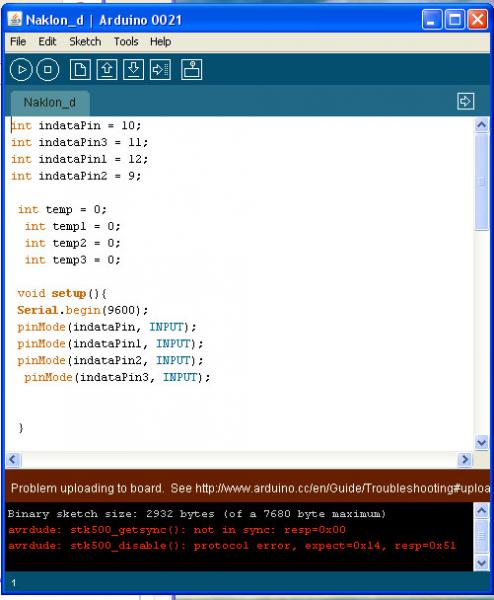
Task: Click the Upload to board icon
Action: (x=160, y=70)
